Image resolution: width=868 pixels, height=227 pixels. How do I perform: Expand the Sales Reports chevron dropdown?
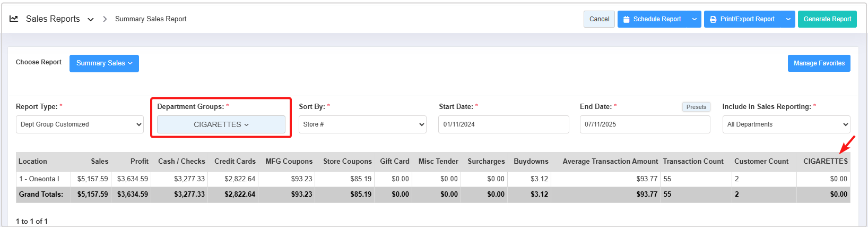(x=91, y=19)
